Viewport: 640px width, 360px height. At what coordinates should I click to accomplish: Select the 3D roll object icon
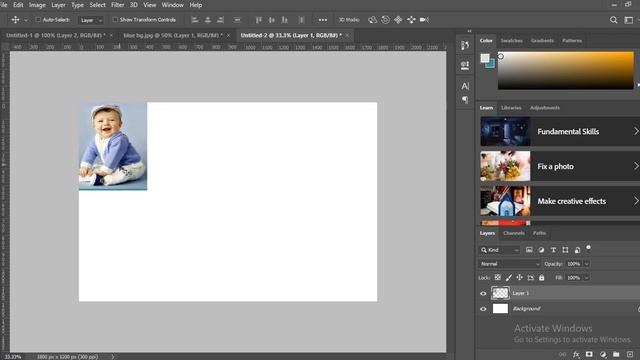pos(385,20)
